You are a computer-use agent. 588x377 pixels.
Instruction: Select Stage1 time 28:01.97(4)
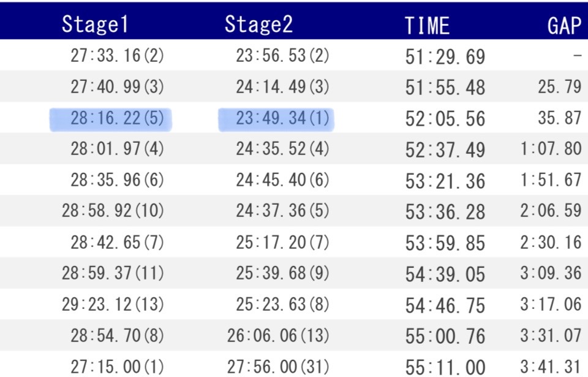click(x=117, y=150)
